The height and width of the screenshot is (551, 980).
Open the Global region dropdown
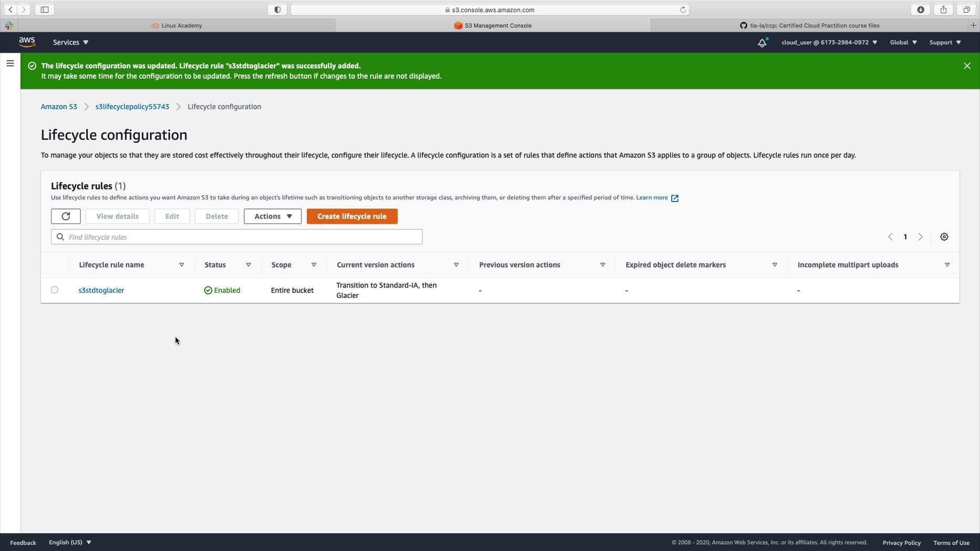point(903,43)
